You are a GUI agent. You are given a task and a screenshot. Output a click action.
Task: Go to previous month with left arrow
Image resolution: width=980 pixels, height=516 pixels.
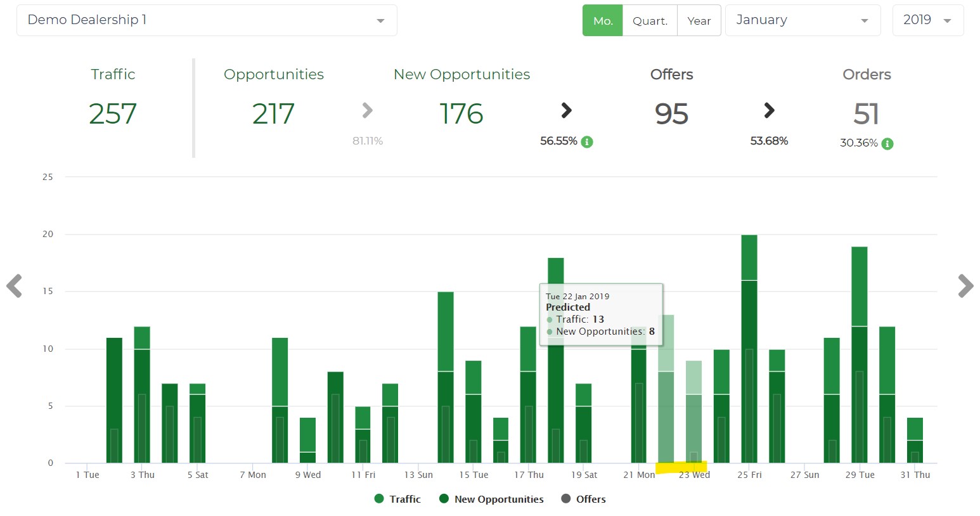point(15,286)
